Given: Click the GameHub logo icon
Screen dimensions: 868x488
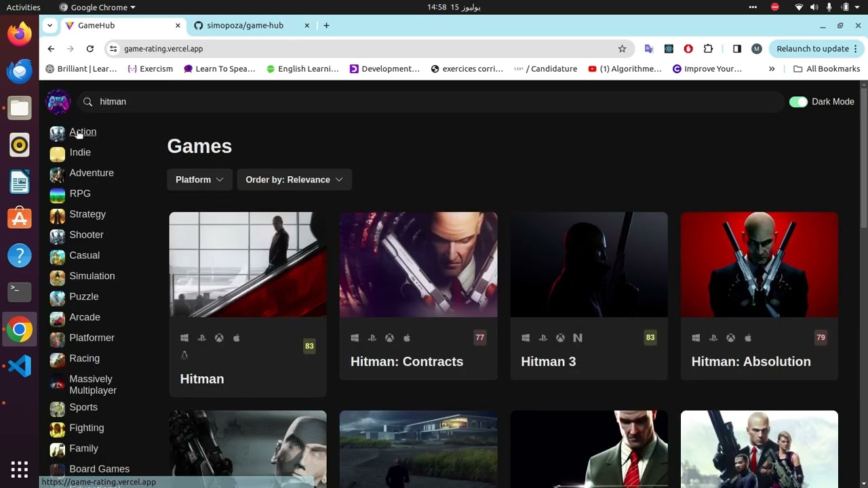Looking at the screenshot, I should tap(58, 102).
